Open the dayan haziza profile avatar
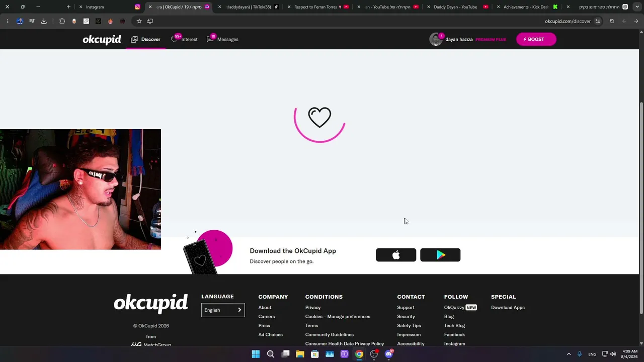The height and width of the screenshot is (362, 644). (436, 39)
